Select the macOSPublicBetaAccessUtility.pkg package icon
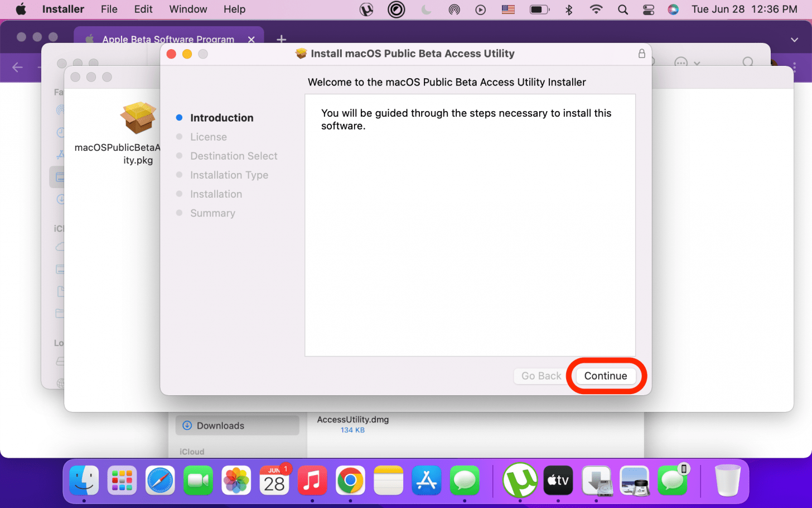This screenshot has height=508, width=812. click(138, 118)
